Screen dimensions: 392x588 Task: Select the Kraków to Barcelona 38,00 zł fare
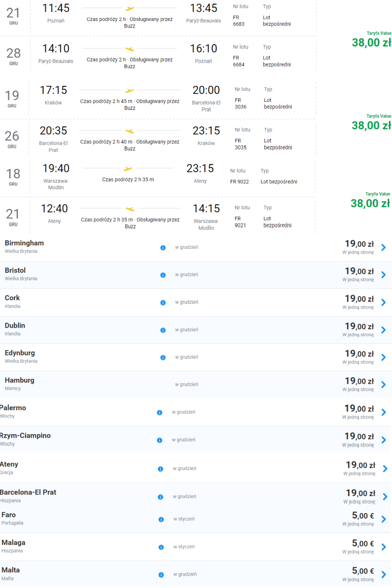[372, 125]
